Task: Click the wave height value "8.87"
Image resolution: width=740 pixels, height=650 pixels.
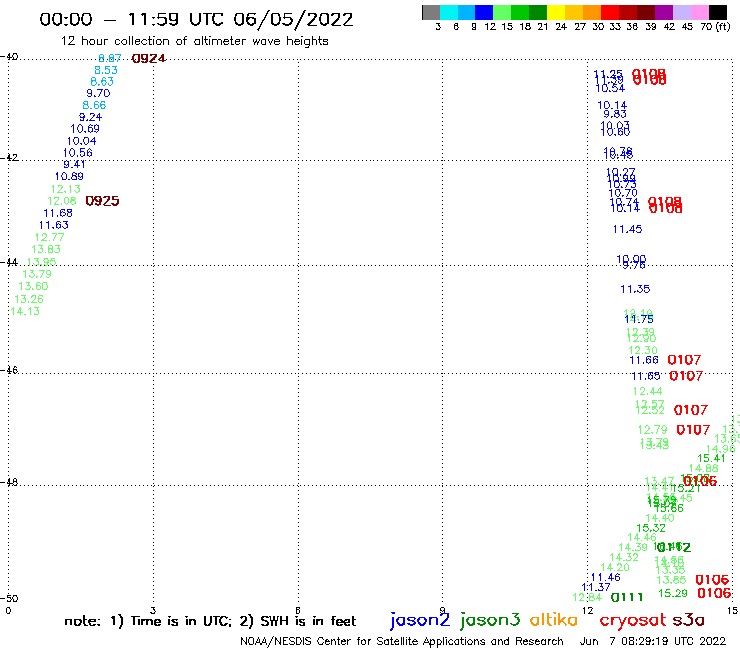Action: (110, 58)
